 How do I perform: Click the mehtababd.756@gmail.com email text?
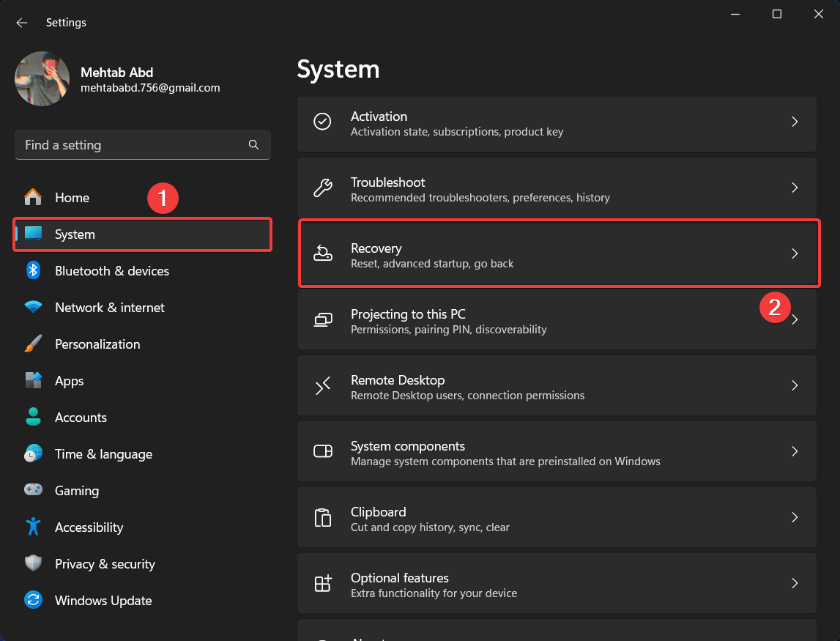[150, 87]
